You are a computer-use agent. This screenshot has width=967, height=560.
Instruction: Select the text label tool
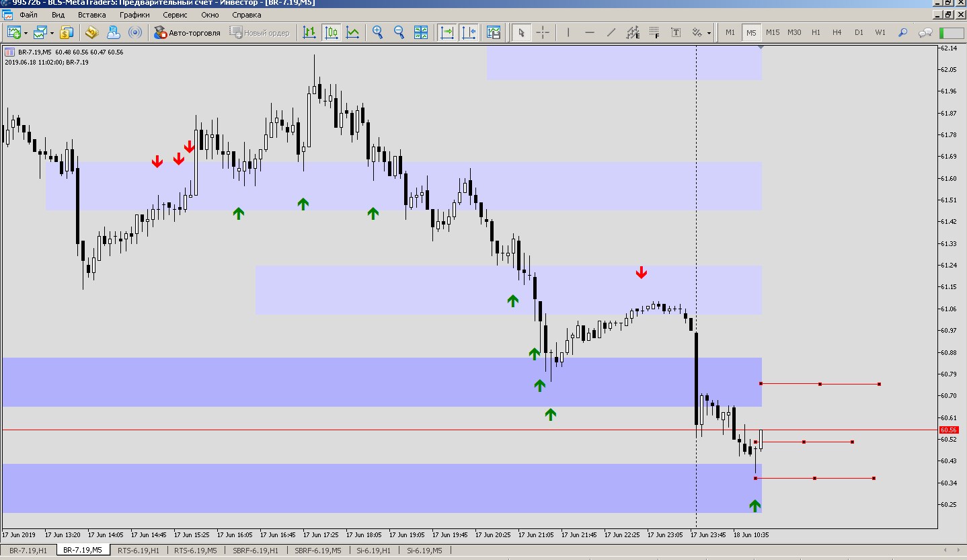[x=676, y=32]
